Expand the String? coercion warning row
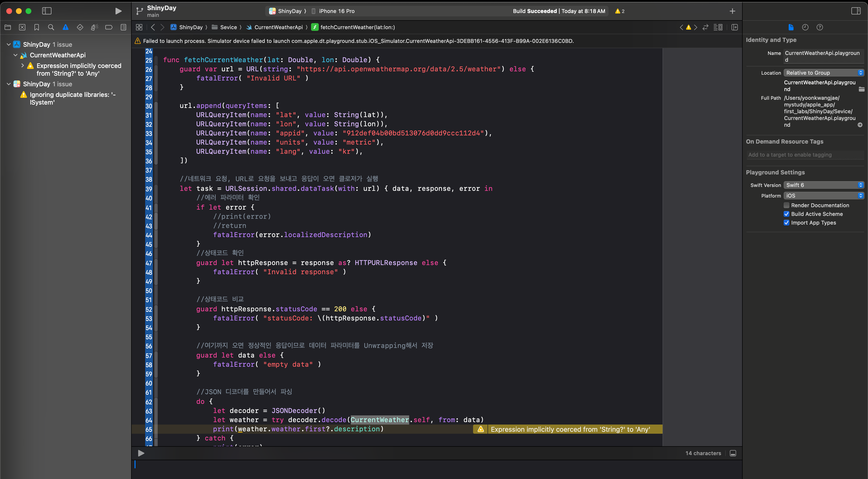 coord(23,66)
